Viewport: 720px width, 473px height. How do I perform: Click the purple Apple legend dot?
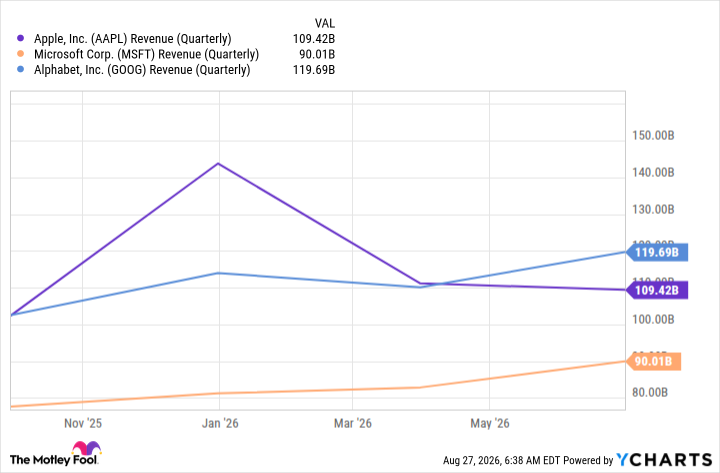pos(20,39)
